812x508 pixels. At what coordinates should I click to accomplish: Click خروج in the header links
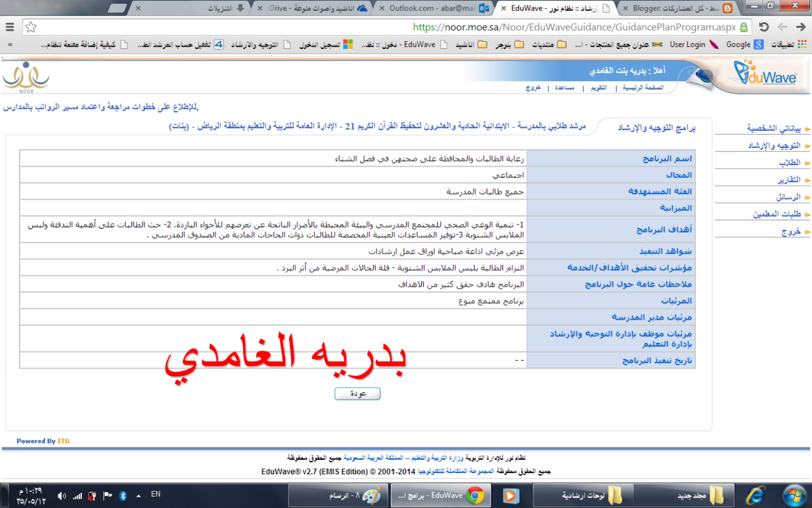533,88
